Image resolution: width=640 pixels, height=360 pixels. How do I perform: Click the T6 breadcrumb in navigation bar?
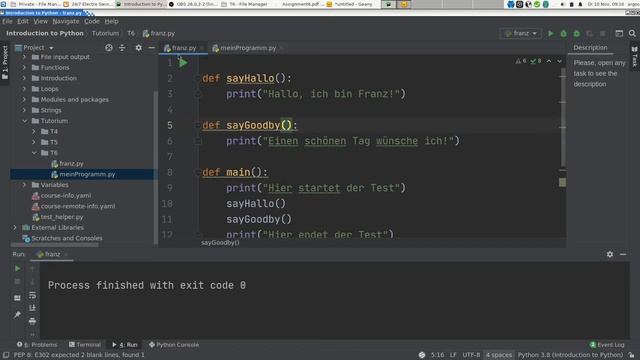click(x=131, y=33)
